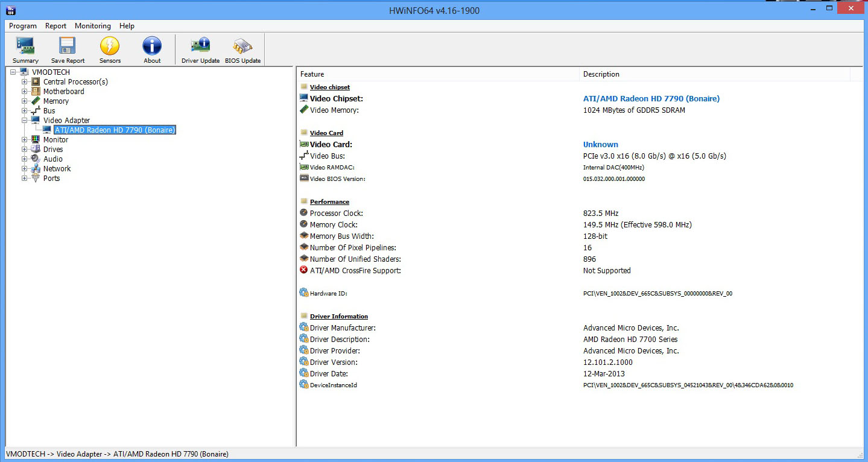Click the Processor Clock gauge icon

[304, 213]
